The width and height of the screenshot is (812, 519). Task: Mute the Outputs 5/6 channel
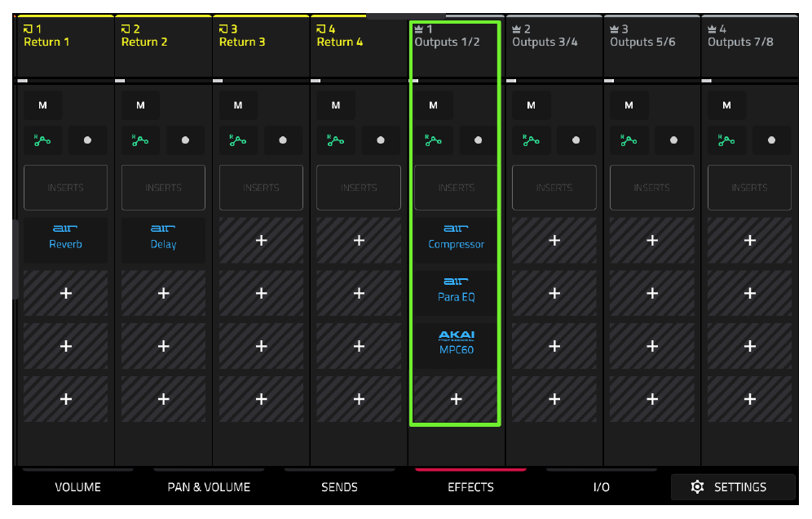pyautogui.click(x=629, y=105)
